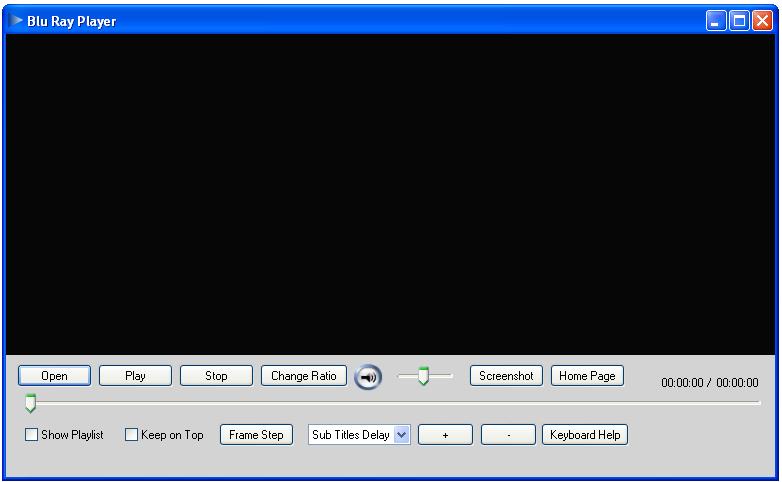Click the black video display area
The image size is (782, 482).
[391, 195]
